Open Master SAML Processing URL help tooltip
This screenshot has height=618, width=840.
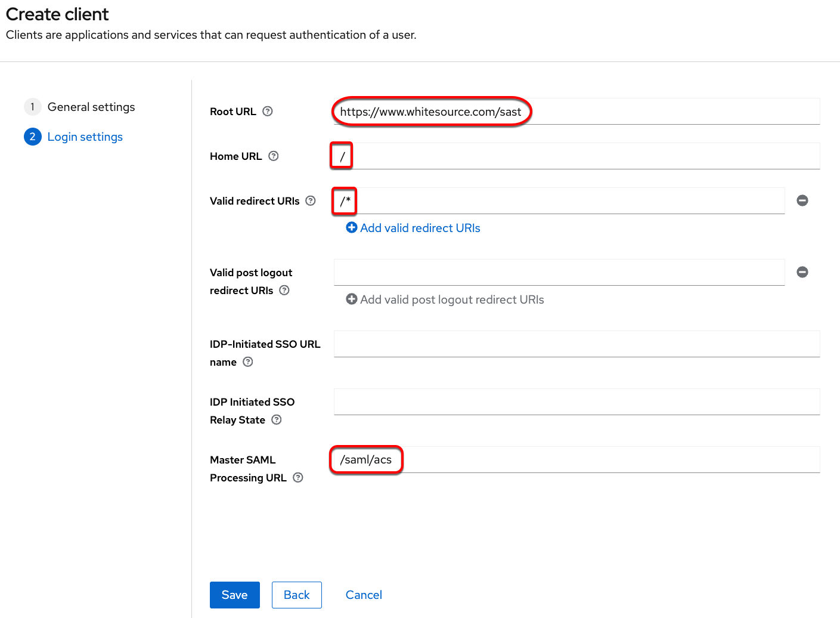pos(298,477)
